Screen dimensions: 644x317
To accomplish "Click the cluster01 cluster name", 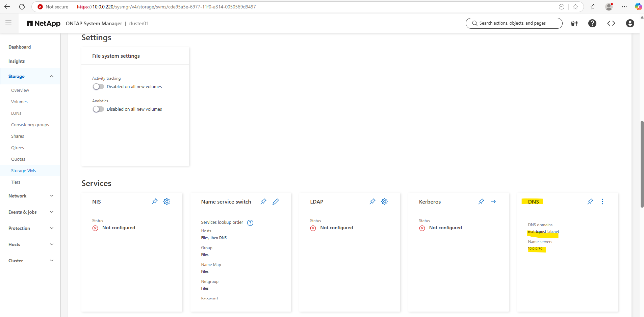I will pos(138,23).
